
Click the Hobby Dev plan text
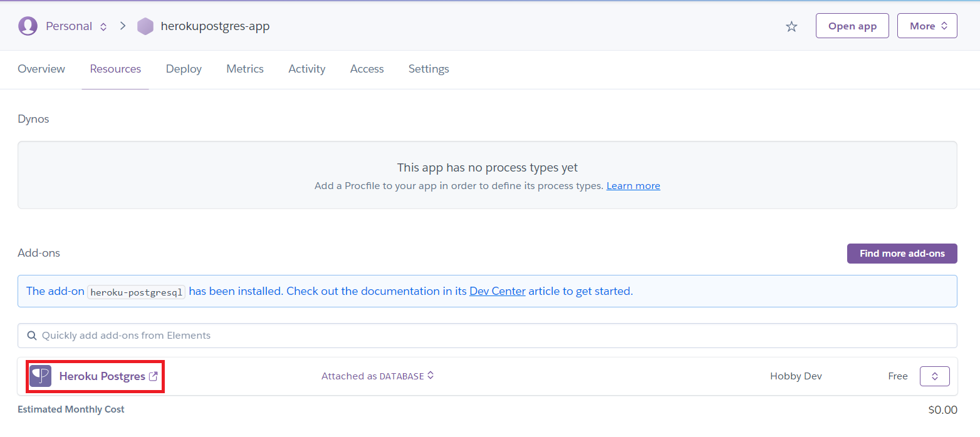796,376
